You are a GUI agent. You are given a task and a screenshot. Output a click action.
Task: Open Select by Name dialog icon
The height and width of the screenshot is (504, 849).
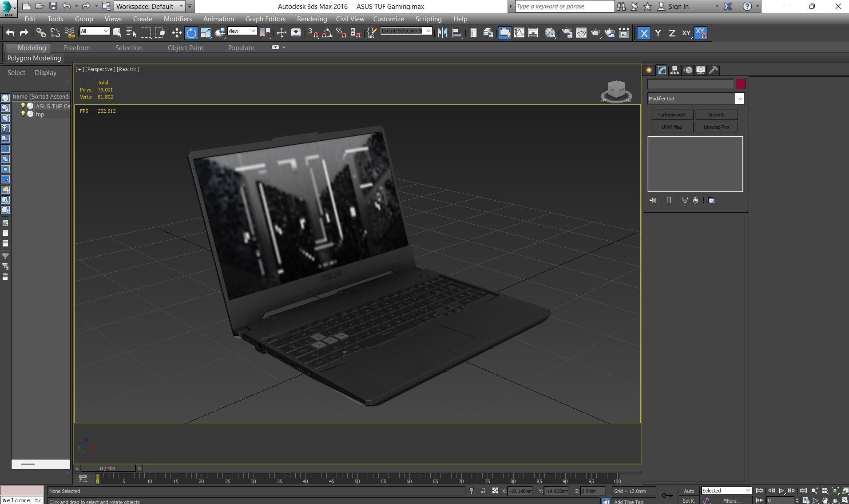coord(131,33)
